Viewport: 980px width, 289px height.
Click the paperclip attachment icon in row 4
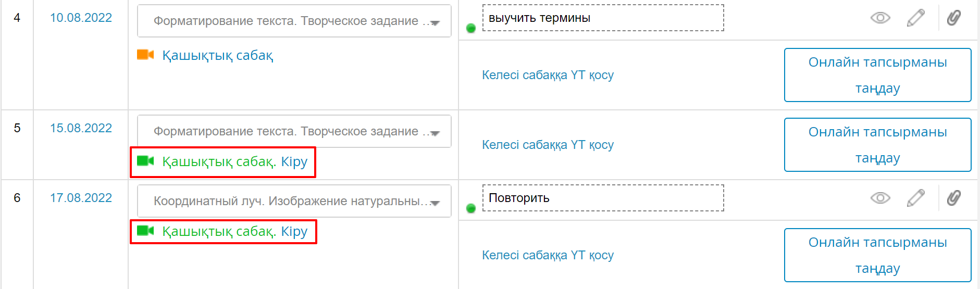tap(953, 18)
